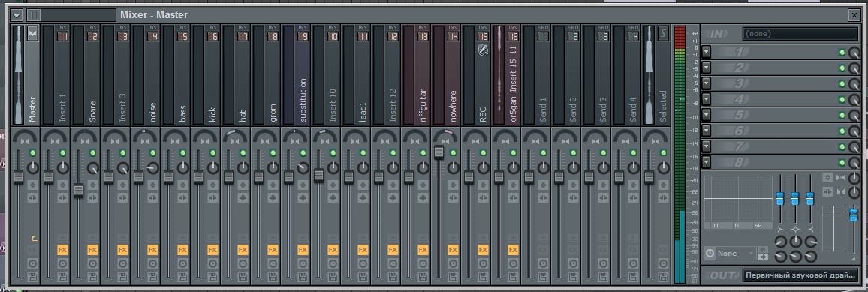The height and width of the screenshot is (292, 868).
Task: Click the INS 9 track number button
Action: click(303, 37)
